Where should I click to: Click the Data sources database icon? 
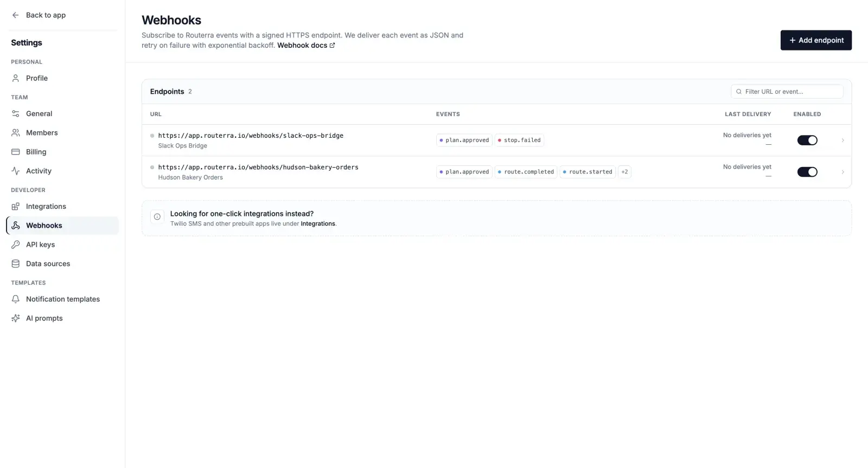pos(16,264)
